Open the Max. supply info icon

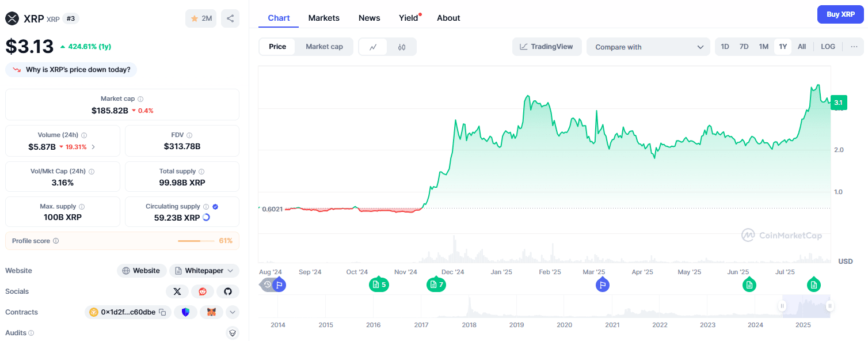[x=82, y=207]
